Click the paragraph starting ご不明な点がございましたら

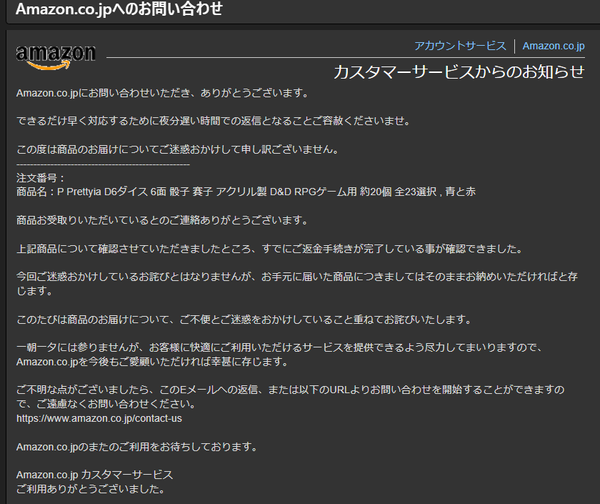tap(290, 397)
